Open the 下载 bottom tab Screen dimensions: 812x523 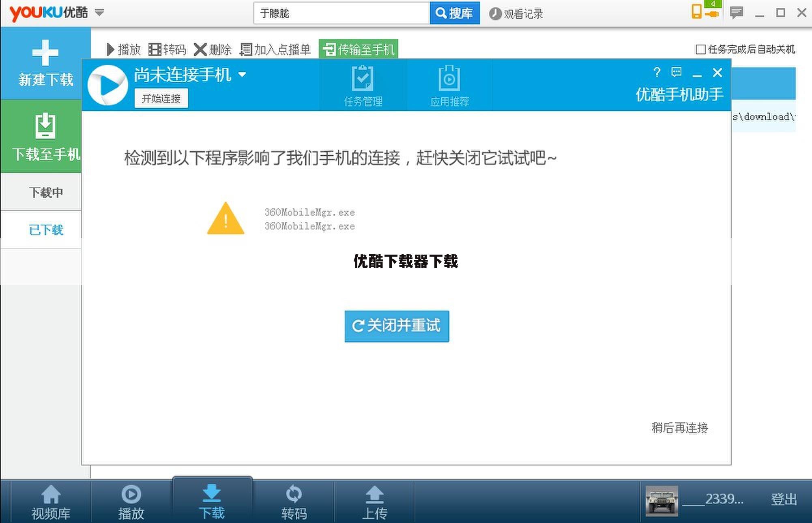pyautogui.click(x=212, y=500)
